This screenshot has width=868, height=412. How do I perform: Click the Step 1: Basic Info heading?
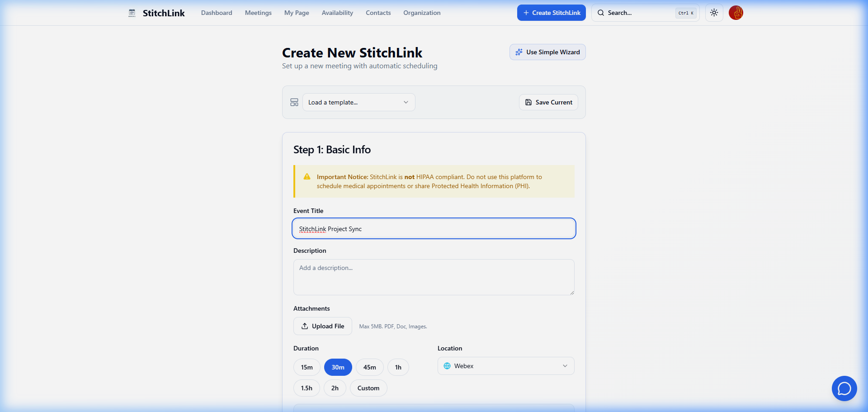point(332,150)
